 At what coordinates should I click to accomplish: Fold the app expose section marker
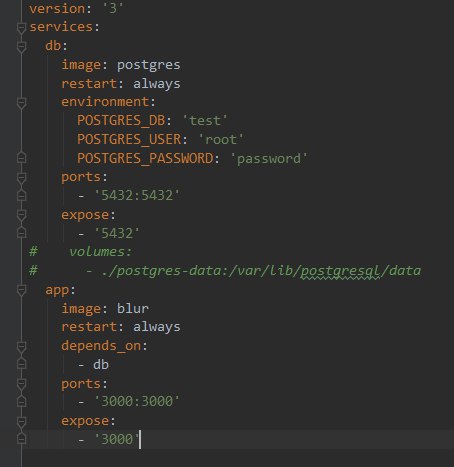pyautogui.click(x=21, y=422)
